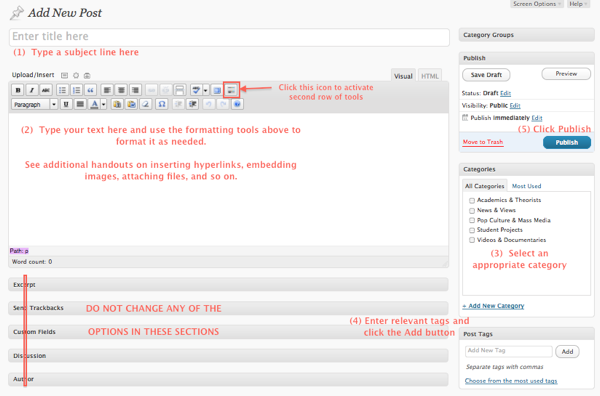Edit the post Status link

(x=505, y=93)
